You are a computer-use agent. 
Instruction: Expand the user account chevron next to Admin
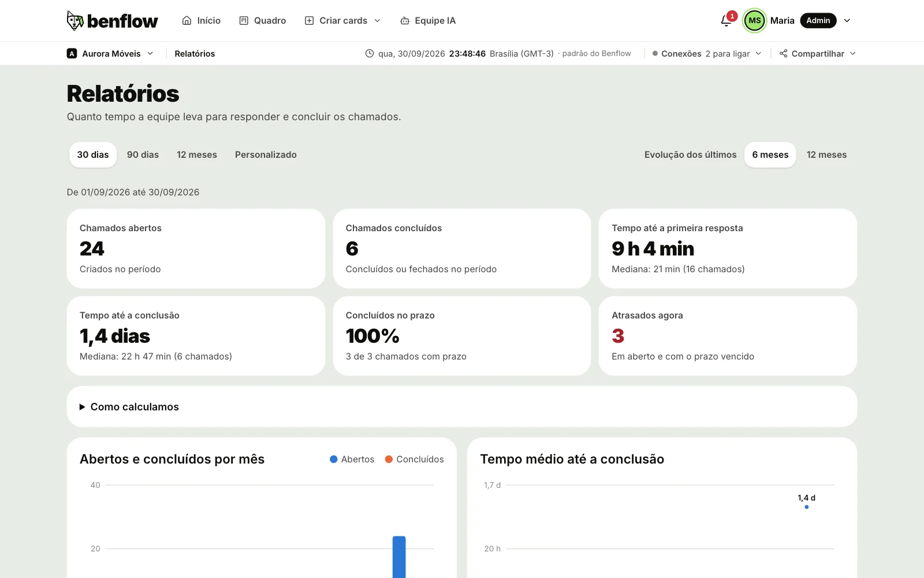click(x=847, y=21)
